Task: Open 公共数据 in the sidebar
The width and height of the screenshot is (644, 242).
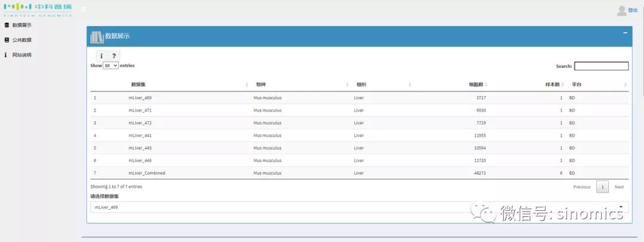Action: (21, 40)
